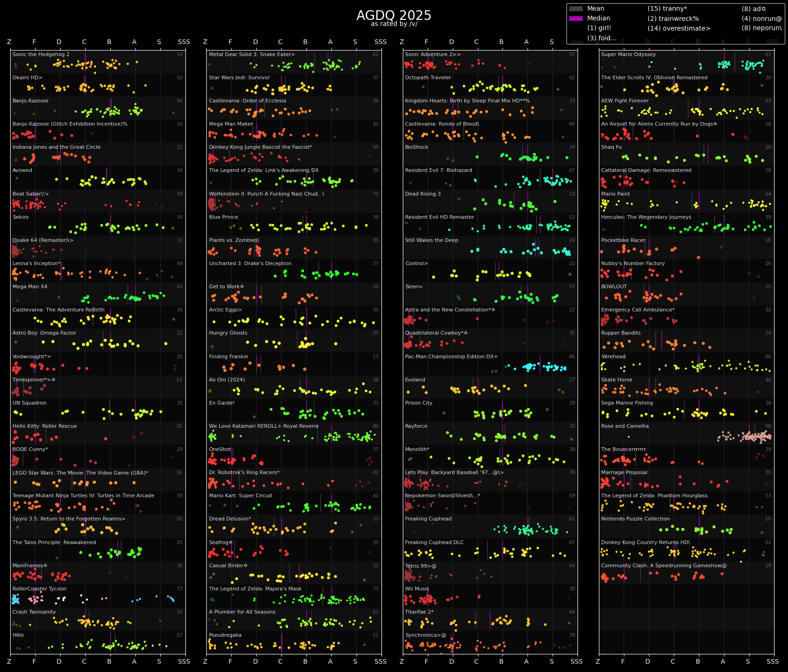The height and width of the screenshot is (672, 788).
Task: Click the 'Dead Rising 3' row title
Action: [423, 194]
